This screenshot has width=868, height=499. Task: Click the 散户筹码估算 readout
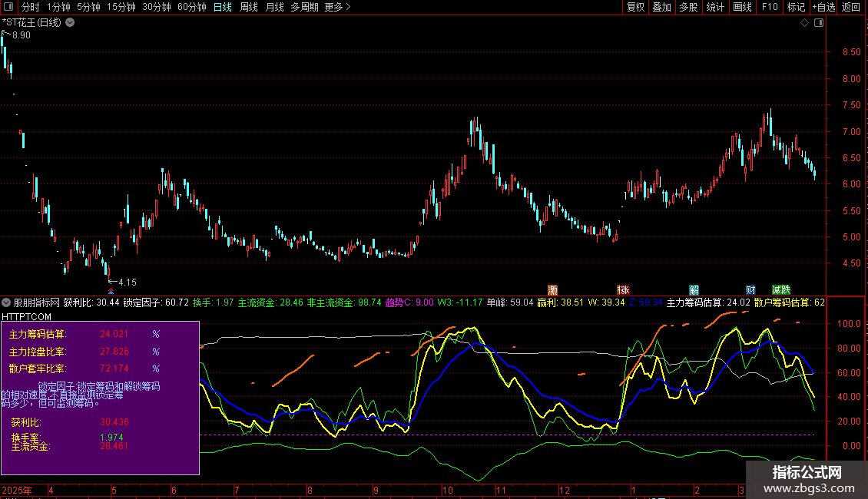point(790,302)
